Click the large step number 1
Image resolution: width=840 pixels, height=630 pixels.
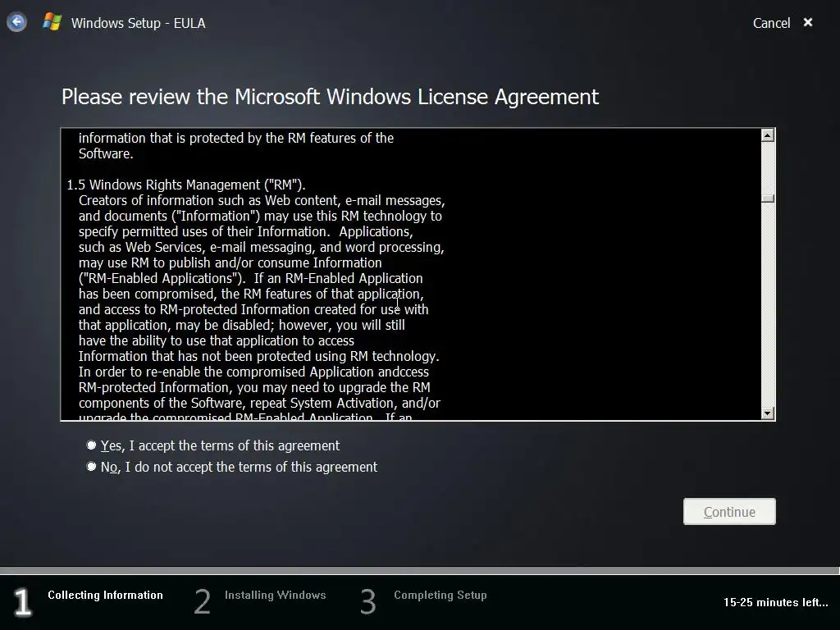[22, 602]
